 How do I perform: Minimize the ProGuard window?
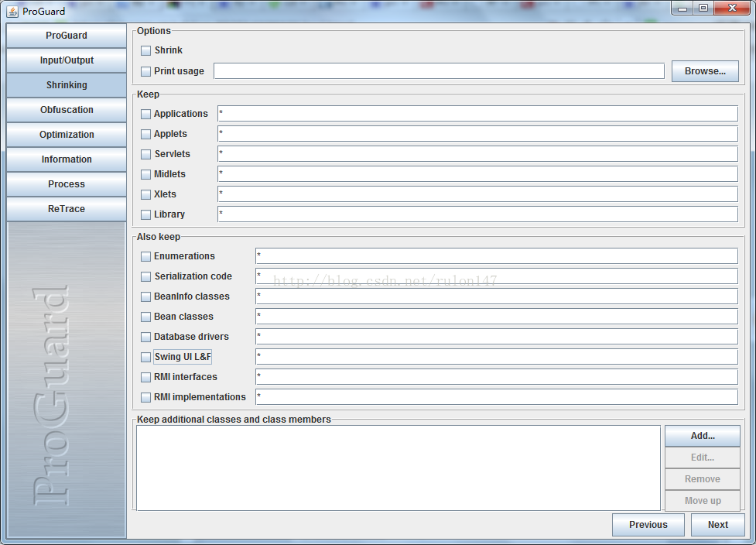pos(682,9)
